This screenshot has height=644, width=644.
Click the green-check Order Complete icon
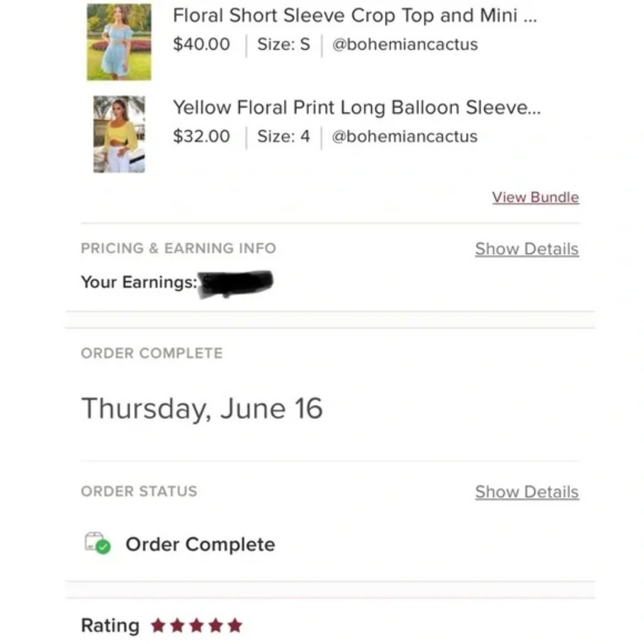(97, 543)
